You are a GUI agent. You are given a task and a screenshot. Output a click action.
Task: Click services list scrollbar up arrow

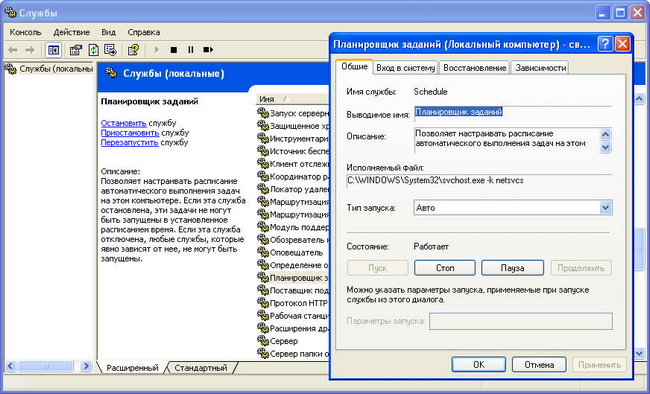639,99
